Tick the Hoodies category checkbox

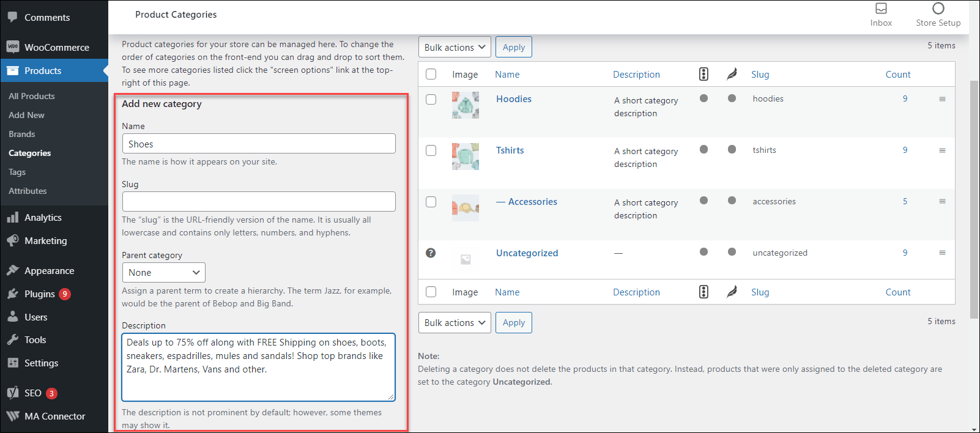click(431, 99)
